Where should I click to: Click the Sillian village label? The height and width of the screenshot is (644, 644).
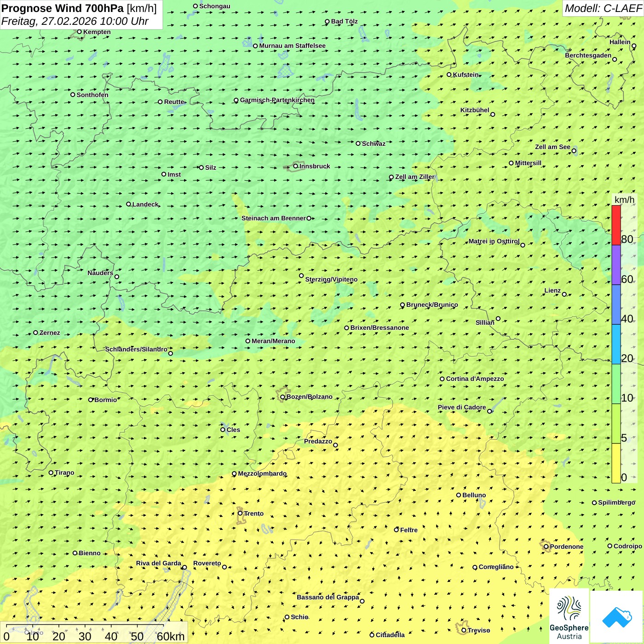[x=485, y=322]
